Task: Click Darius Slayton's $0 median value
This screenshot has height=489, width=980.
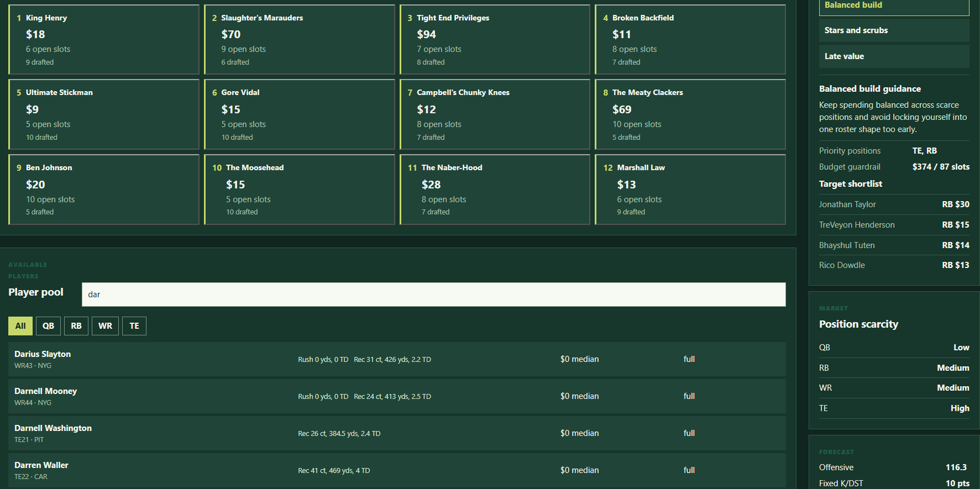Action: (579, 359)
